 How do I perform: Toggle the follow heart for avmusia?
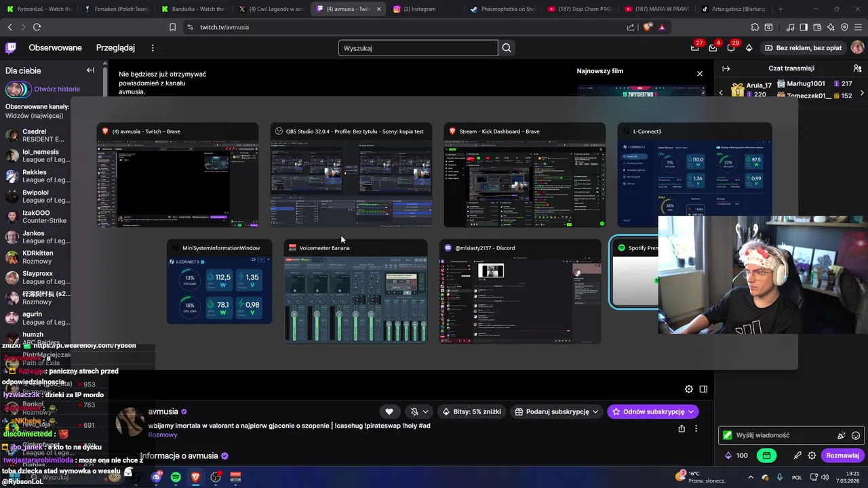click(389, 411)
